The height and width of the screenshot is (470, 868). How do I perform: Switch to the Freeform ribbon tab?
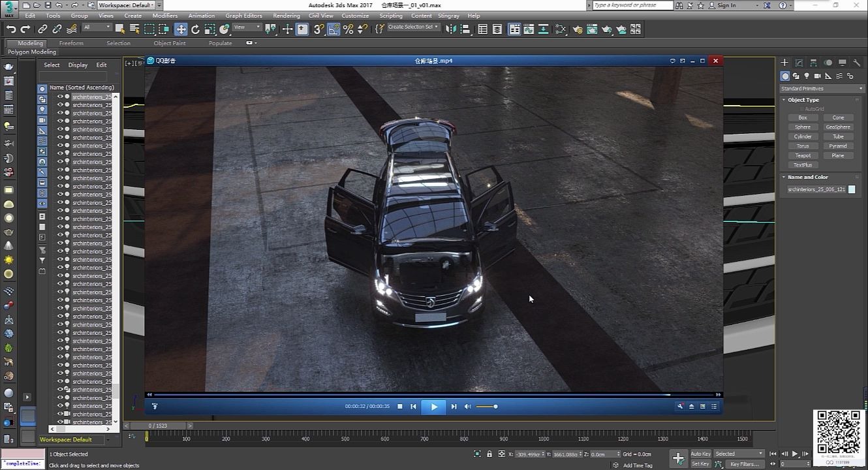[71, 43]
